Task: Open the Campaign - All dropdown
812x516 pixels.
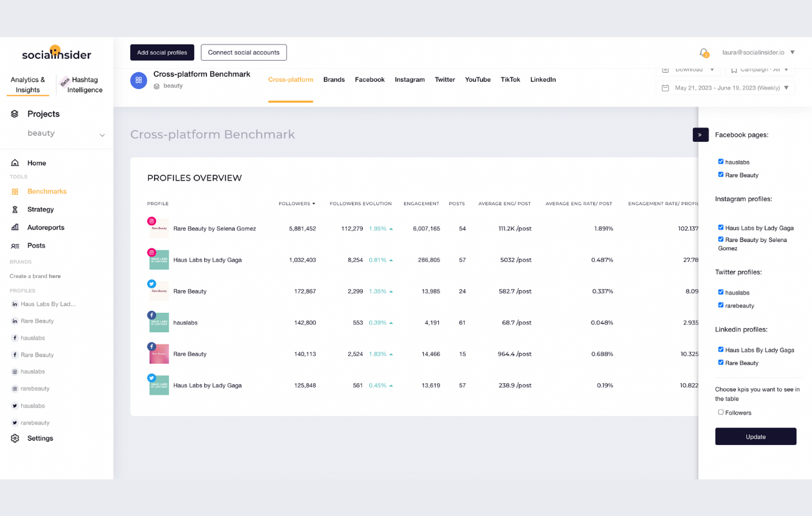Action: pyautogui.click(x=760, y=70)
